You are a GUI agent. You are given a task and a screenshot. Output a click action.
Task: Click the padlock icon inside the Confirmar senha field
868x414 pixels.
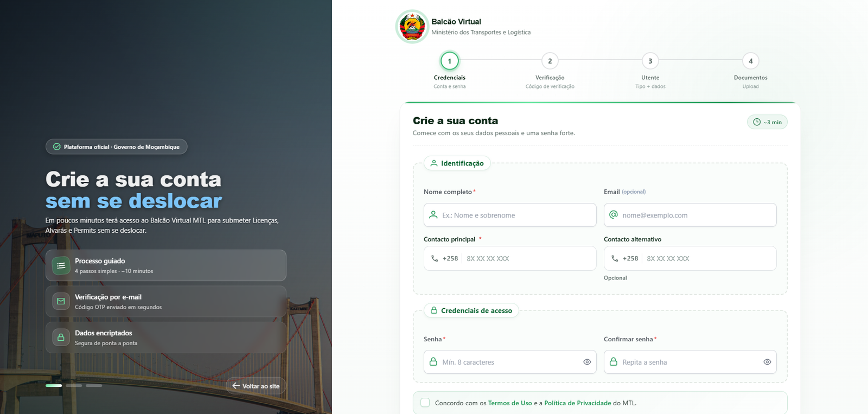coord(614,361)
